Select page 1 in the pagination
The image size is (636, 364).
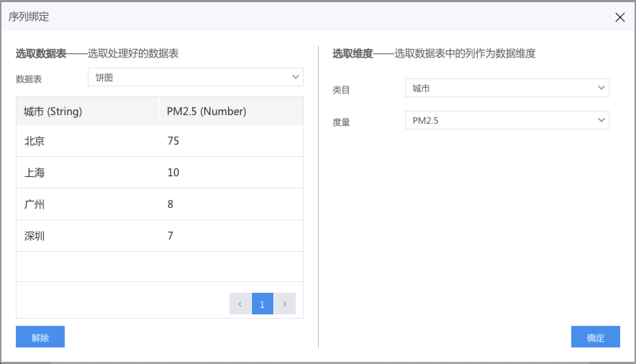262,304
